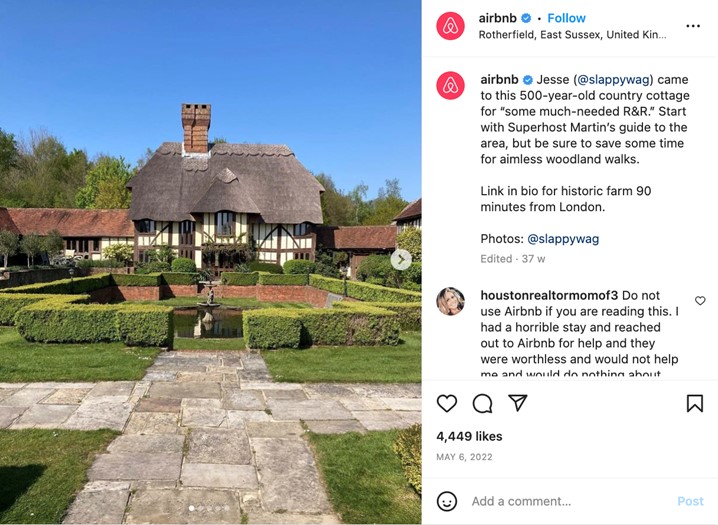
Task: Save post with bookmark icon
Action: pyautogui.click(x=695, y=403)
